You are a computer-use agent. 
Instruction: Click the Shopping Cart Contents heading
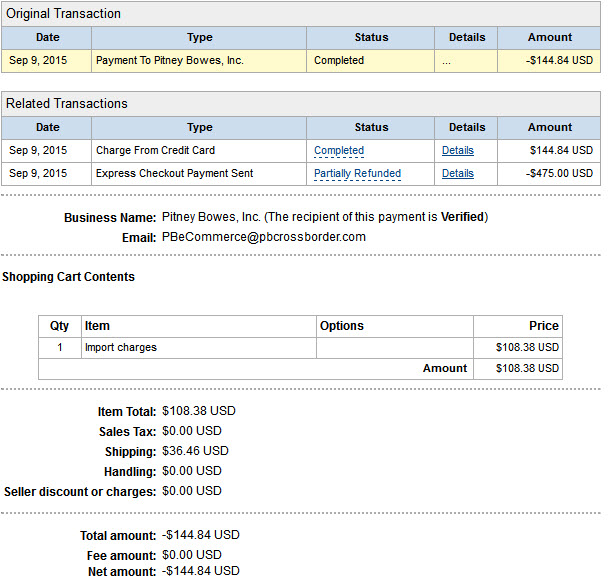68,277
